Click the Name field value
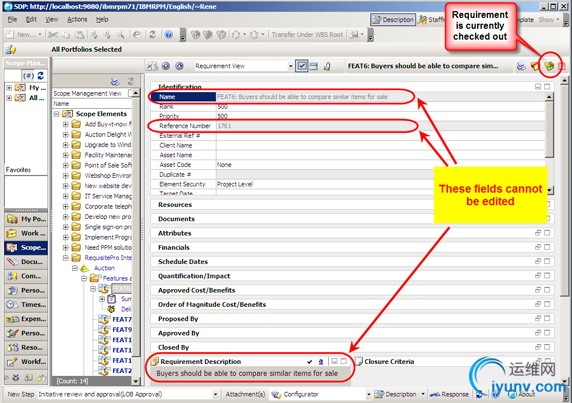Screen dimensions: 572x403 pos(380,97)
